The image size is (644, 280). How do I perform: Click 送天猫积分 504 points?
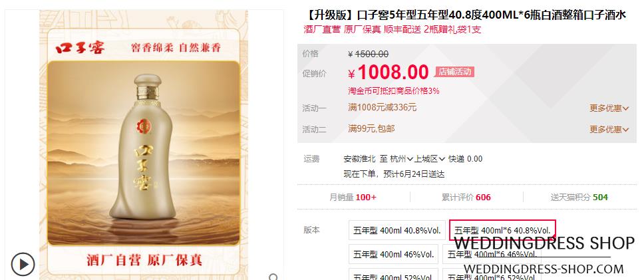pos(579,198)
